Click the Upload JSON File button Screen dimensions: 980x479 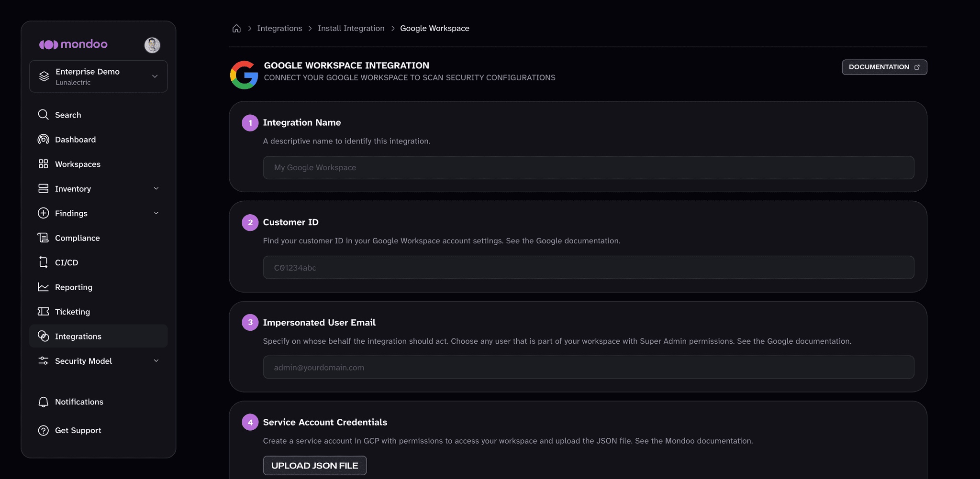[315, 466]
